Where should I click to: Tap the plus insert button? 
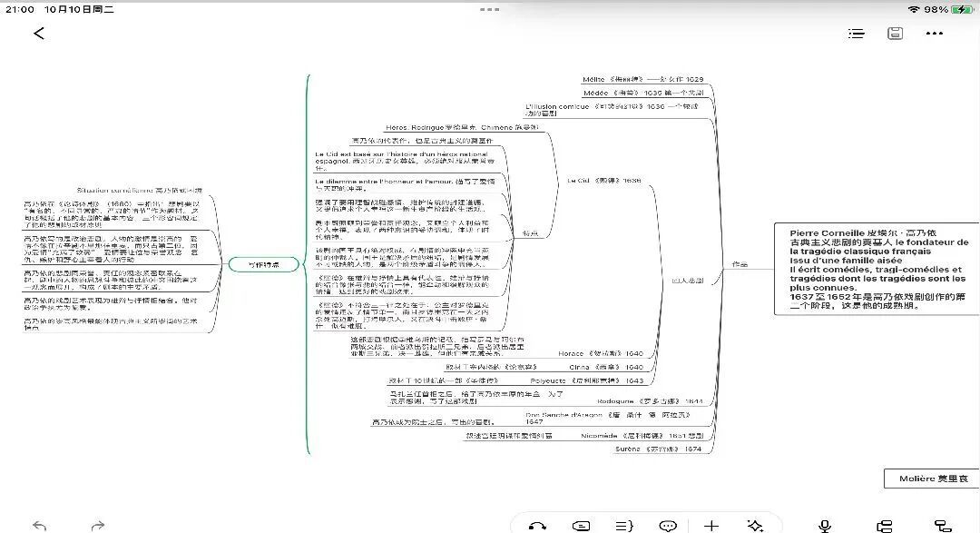coord(711,525)
